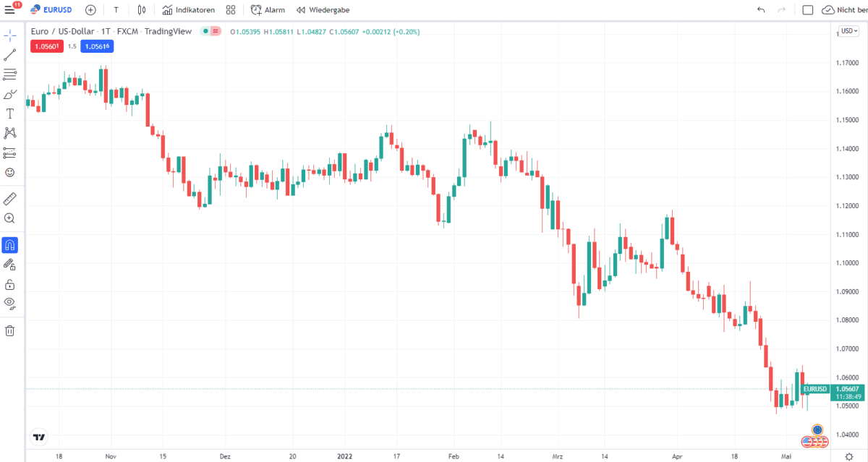The image size is (868, 462).
Task: Click the trash icon to remove drawings
Action: click(x=9, y=330)
